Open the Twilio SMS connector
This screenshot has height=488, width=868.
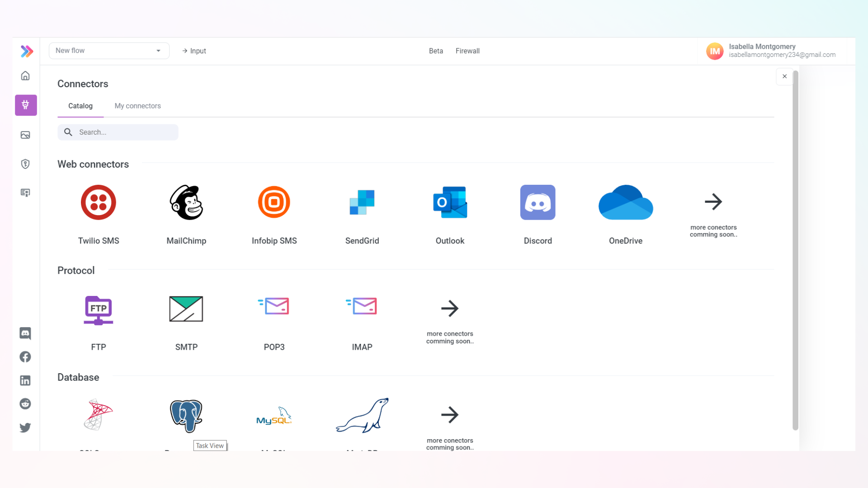pyautogui.click(x=99, y=202)
